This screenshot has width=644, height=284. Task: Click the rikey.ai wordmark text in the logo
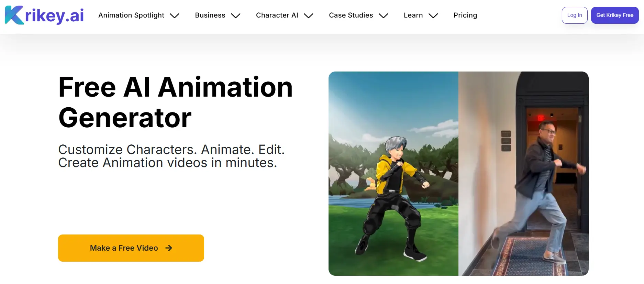[54, 15]
